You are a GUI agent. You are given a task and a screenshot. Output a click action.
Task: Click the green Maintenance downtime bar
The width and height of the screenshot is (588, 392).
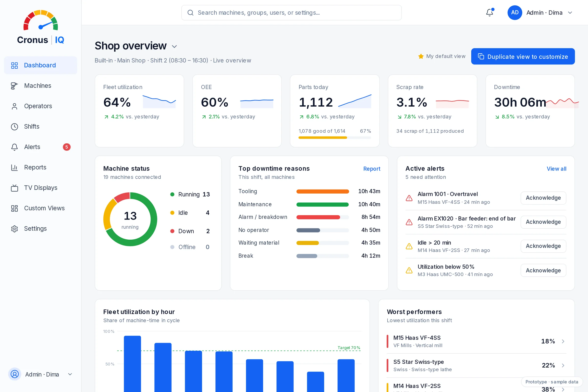322,205
